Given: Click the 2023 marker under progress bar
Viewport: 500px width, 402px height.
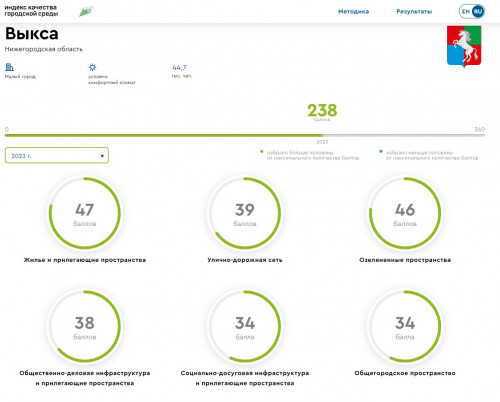Looking at the screenshot, I should [322, 142].
